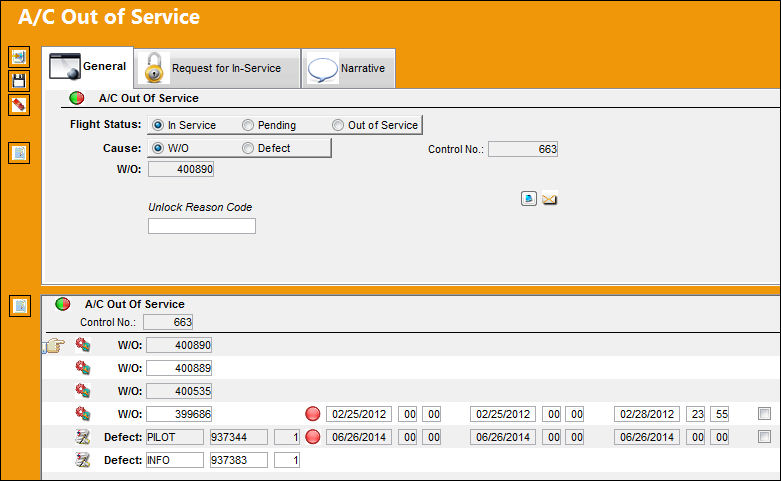Screen dimensions: 781x481
Task: Tick the checkbox in the W/O 399686 row
Action: click(x=764, y=413)
